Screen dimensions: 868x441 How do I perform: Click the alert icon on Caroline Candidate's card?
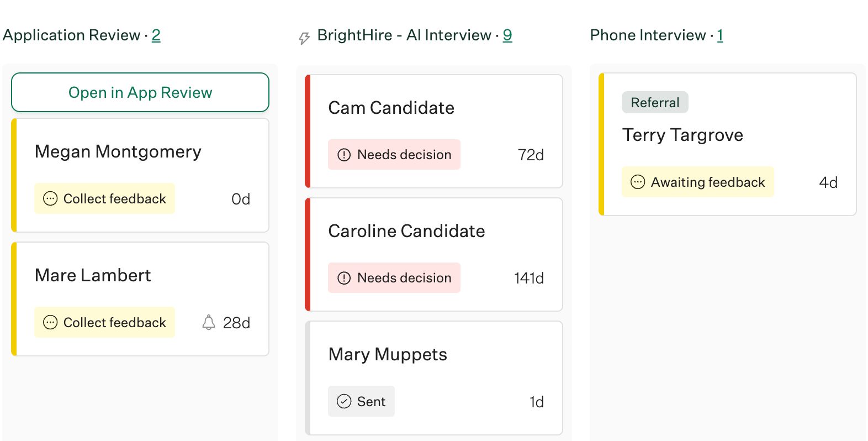[344, 278]
